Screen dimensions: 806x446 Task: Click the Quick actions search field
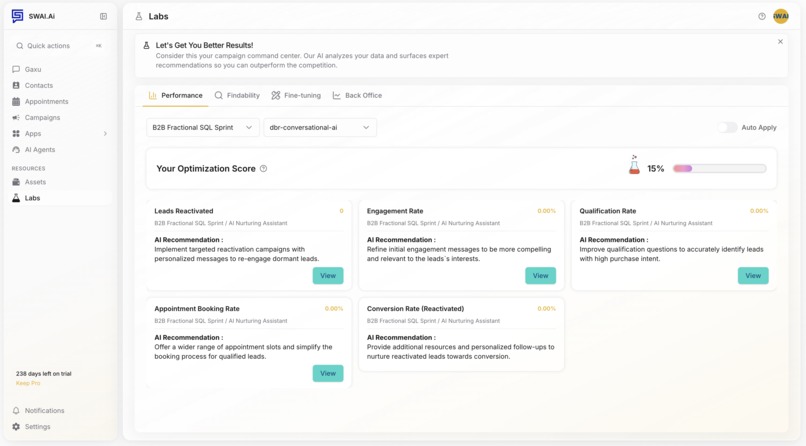tap(59, 46)
